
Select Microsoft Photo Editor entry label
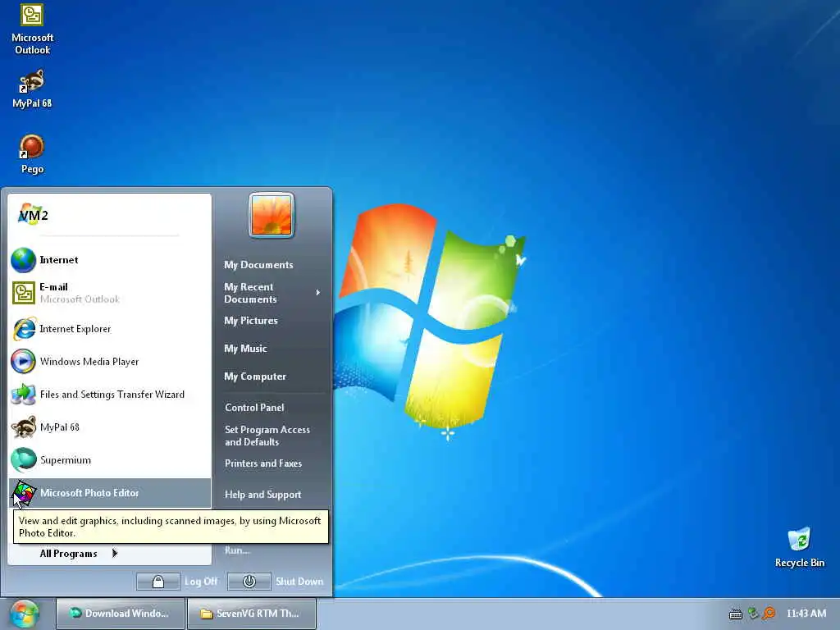point(89,493)
